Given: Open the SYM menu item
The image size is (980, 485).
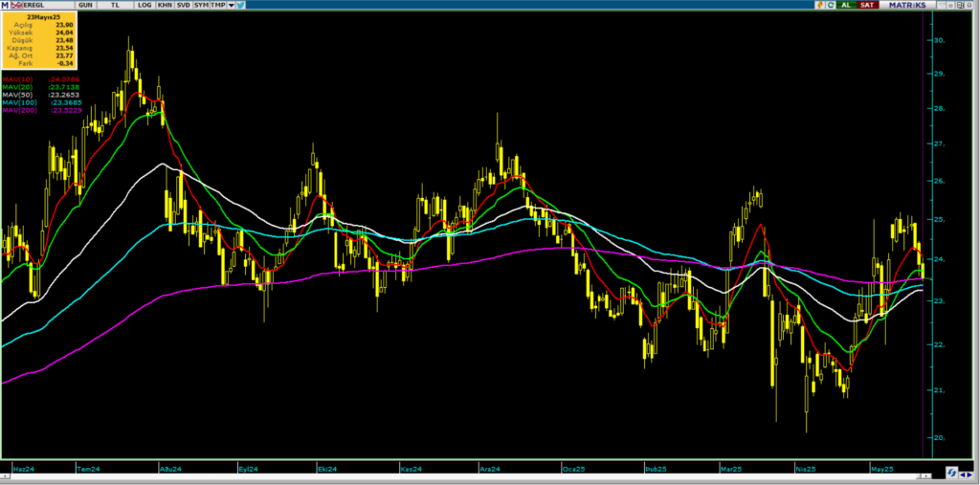Looking at the screenshot, I should click(x=200, y=5).
